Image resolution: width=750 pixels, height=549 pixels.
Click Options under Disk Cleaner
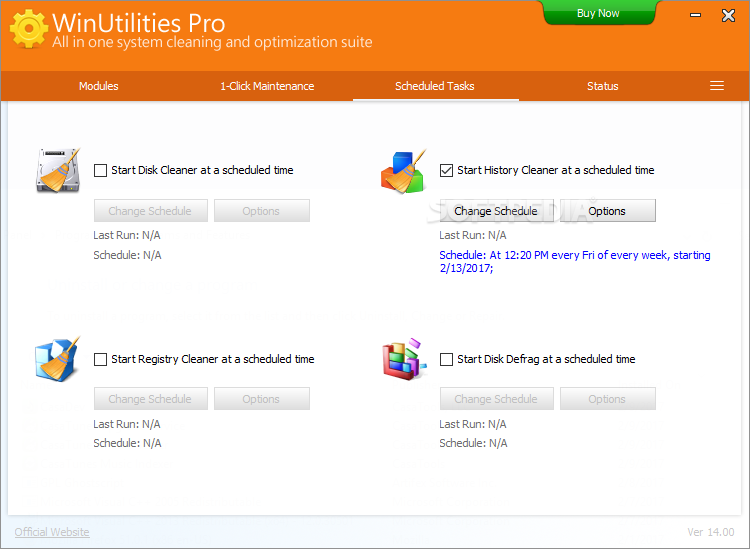tap(262, 211)
